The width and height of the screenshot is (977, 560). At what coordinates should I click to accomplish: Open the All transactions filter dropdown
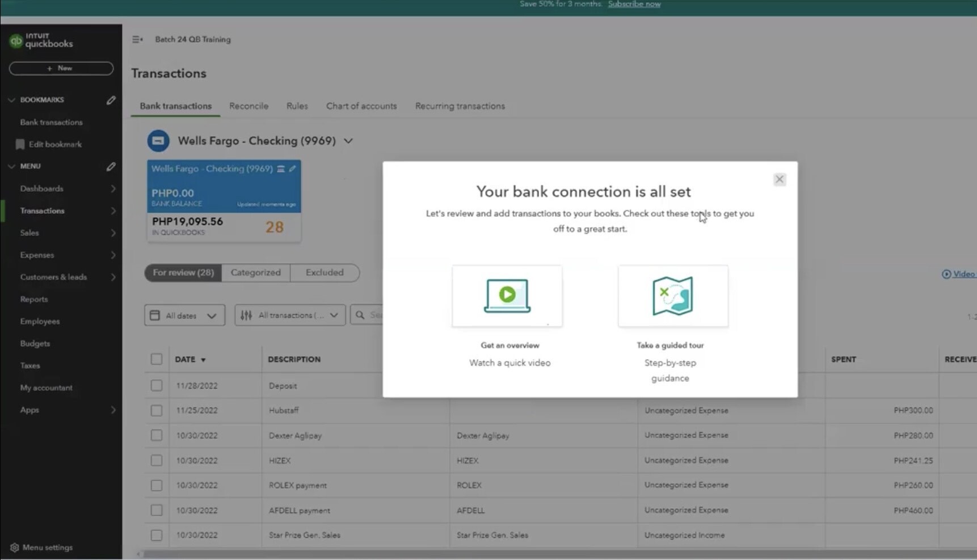[x=290, y=315]
